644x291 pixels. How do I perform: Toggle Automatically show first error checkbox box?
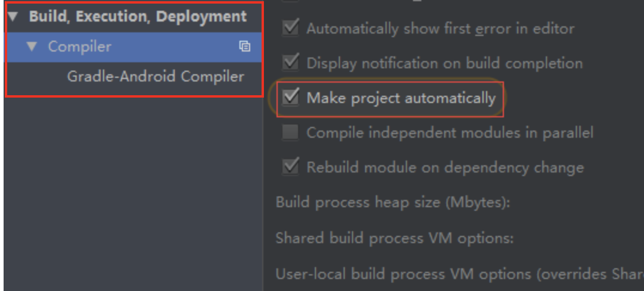[x=291, y=28]
